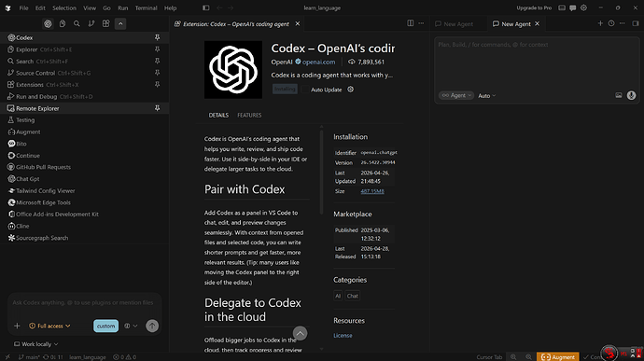The image size is (644, 361).
Task: Open Microsoft Edge Tools view
Action: (x=84, y=202)
